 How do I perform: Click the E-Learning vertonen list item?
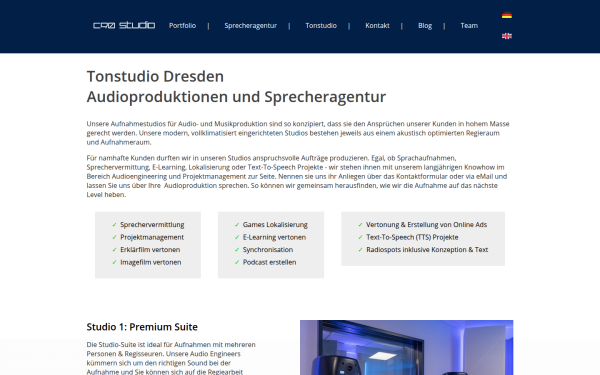pos(274,237)
